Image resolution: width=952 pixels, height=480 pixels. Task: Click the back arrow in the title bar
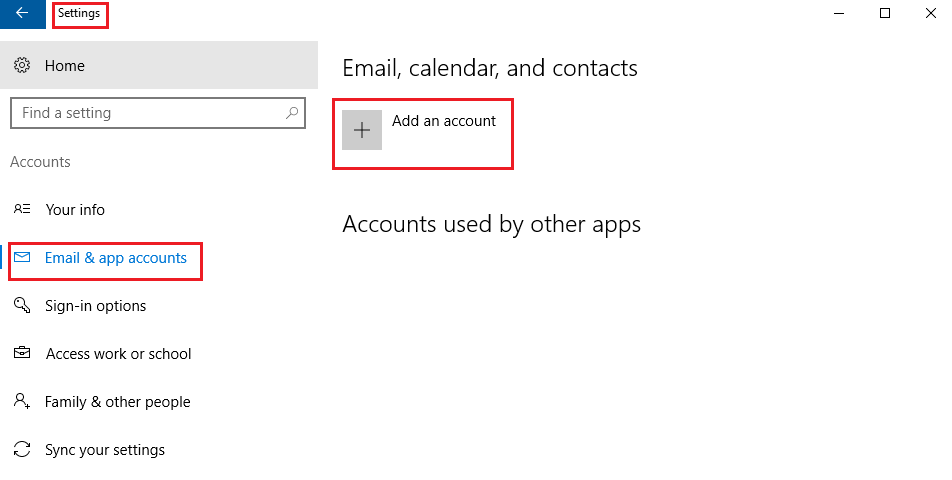pos(22,14)
